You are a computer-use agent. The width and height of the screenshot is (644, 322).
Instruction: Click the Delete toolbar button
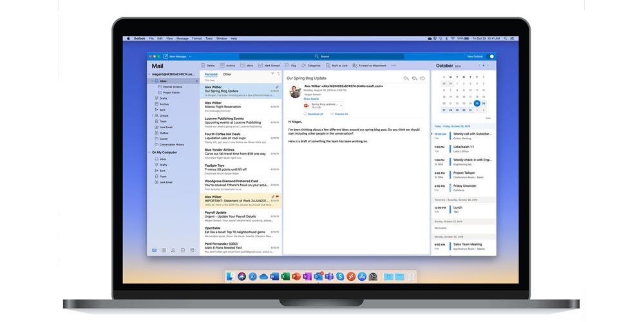click(208, 65)
